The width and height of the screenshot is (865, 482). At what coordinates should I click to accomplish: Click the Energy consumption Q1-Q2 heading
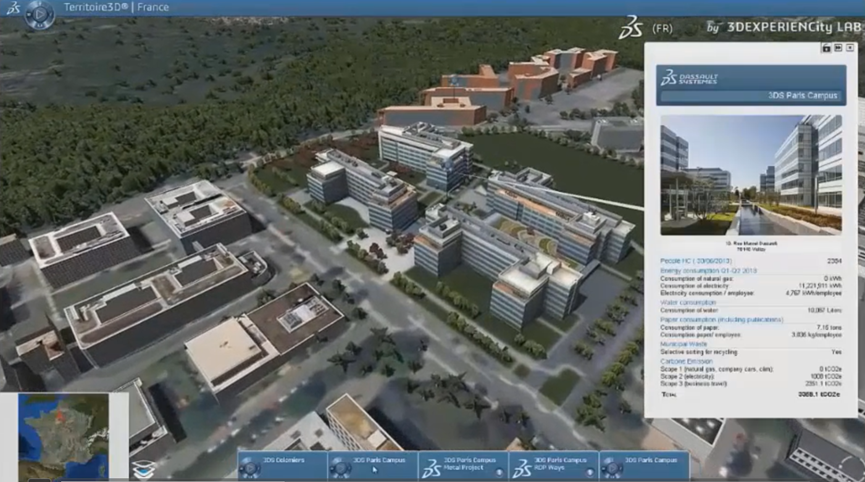point(708,271)
